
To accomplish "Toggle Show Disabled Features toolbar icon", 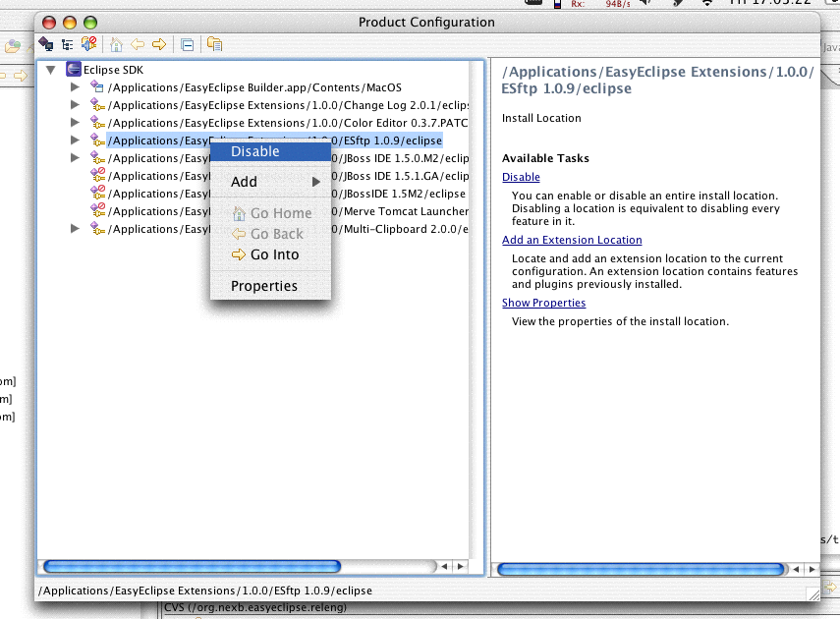I will 88,44.
